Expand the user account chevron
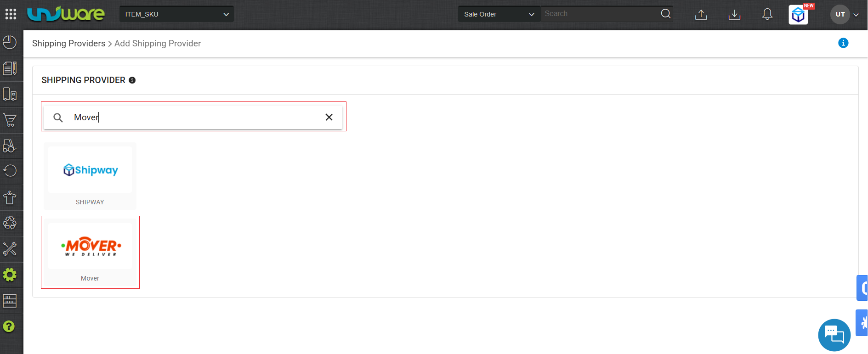This screenshot has width=868, height=354. pos(856,15)
